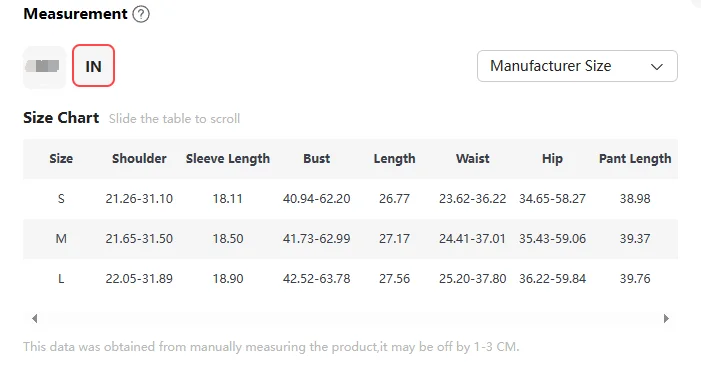This screenshot has height=374, width=701.
Task: Click the Size Chart heading
Action: pyautogui.click(x=61, y=118)
